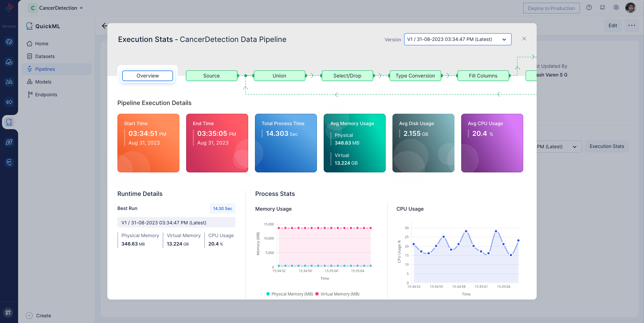Click the back arrow icon
644x323 pixels.
point(104,26)
